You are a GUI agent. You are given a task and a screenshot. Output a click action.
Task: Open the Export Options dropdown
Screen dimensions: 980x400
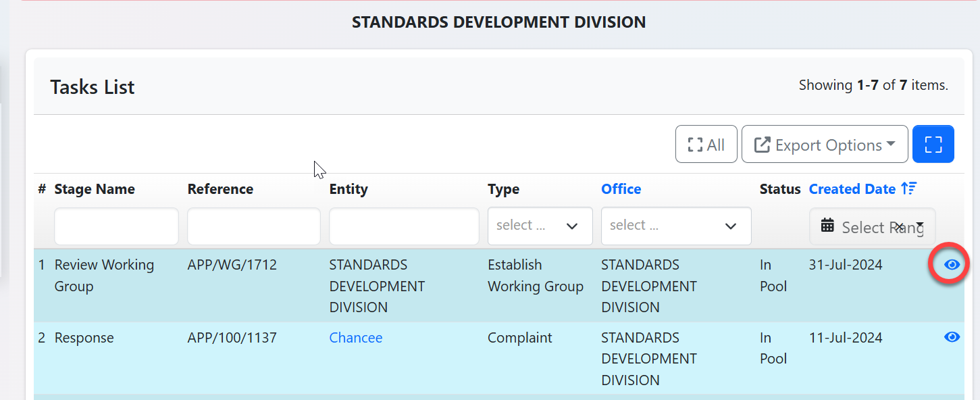[824, 145]
